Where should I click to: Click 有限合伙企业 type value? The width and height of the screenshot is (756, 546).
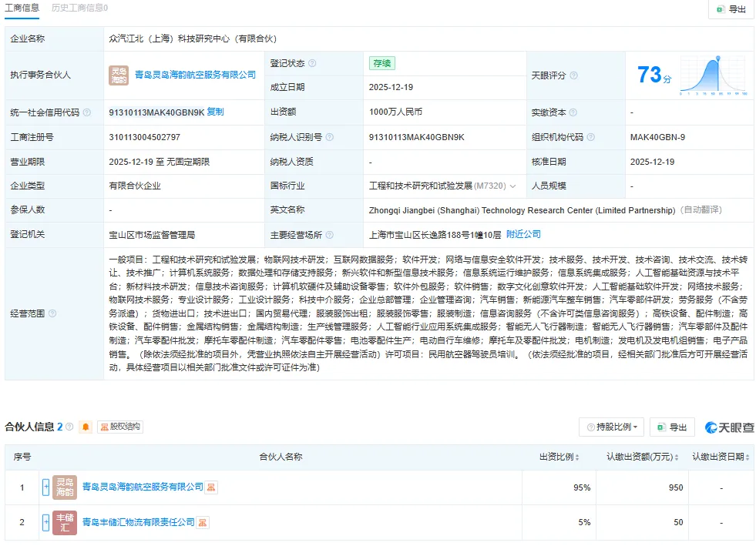pos(135,186)
